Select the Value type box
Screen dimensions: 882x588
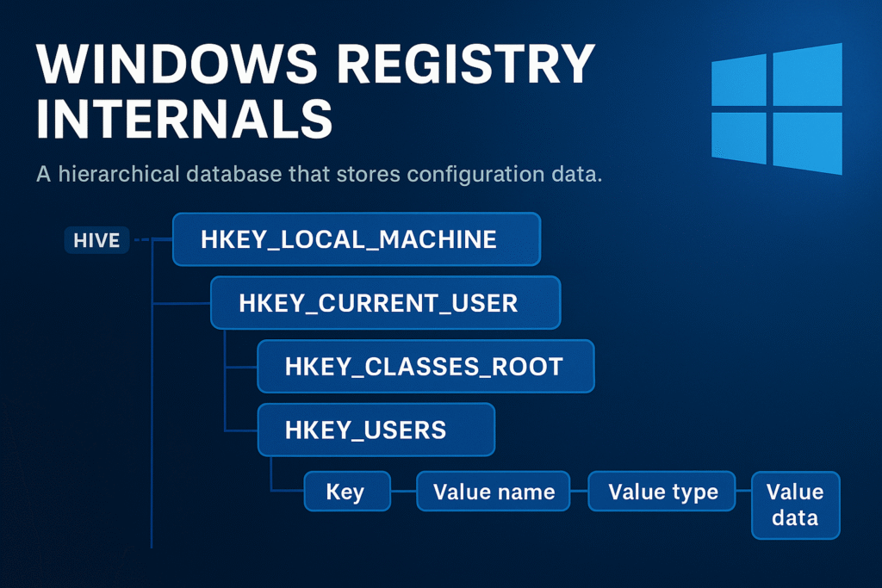(661, 492)
